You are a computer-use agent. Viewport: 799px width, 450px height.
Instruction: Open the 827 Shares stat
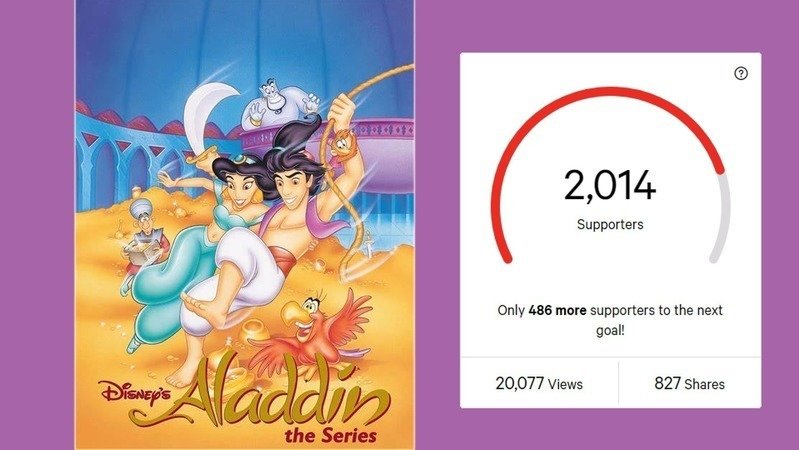(x=689, y=383)
